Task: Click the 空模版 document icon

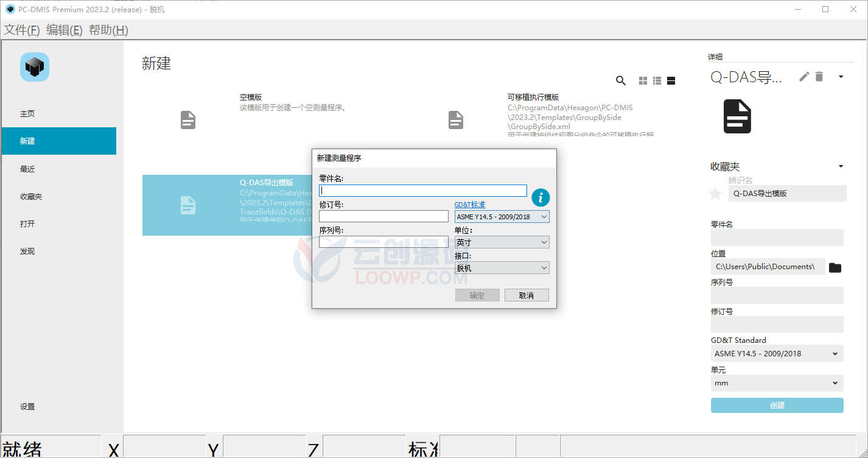Action: [188, 120]
